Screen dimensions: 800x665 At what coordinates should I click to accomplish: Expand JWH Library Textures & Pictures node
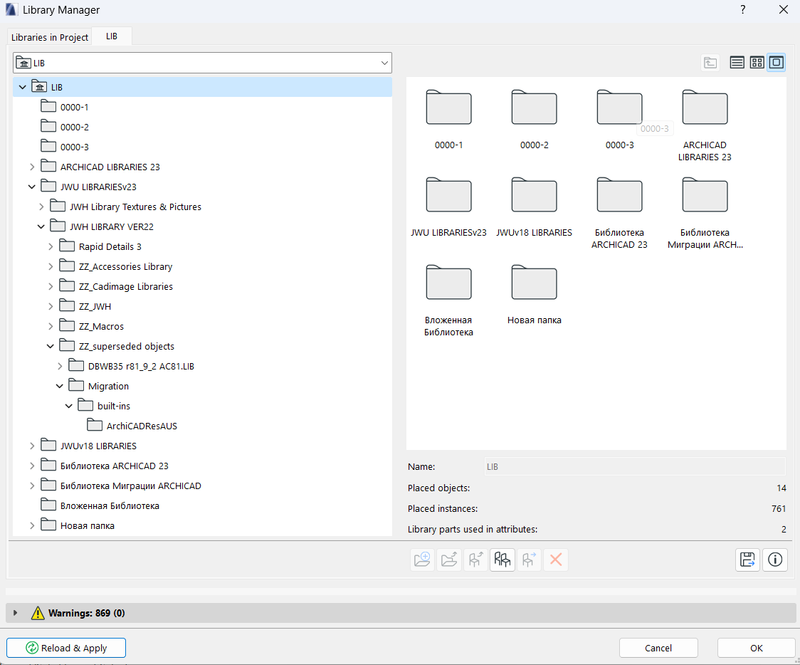pyautogui.click(x=41, y=207)
